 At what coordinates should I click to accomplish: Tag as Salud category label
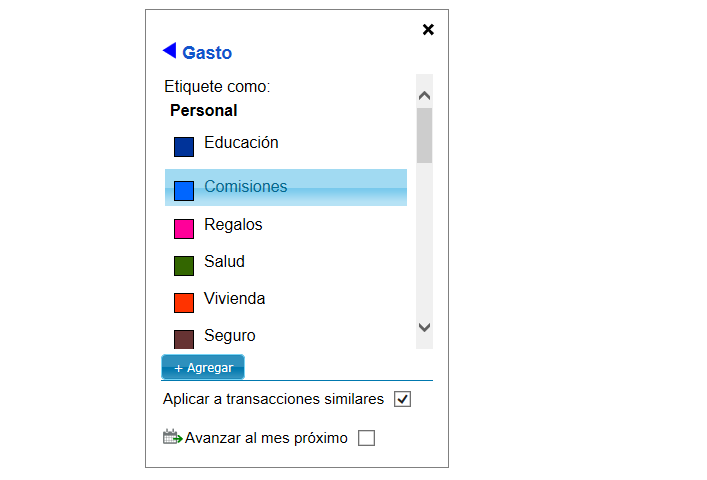point(224,262)
